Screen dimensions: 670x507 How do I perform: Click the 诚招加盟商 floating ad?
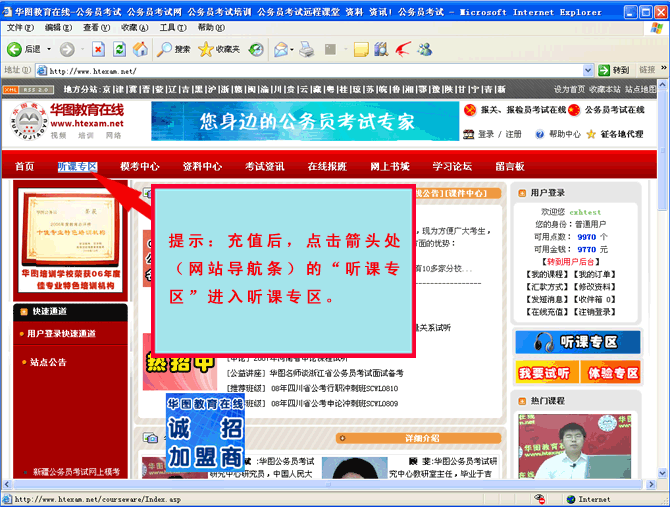coord(205,433)
